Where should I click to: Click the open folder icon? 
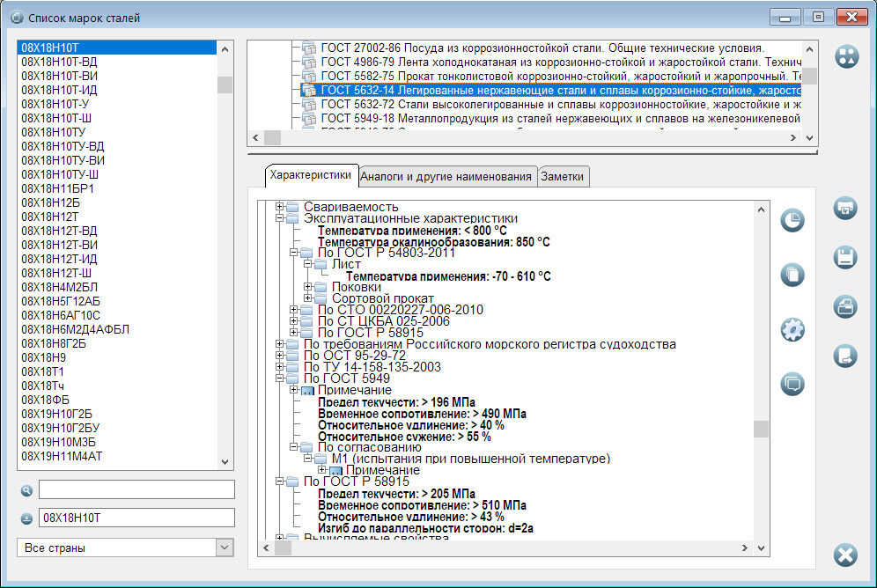coord(845,307)
